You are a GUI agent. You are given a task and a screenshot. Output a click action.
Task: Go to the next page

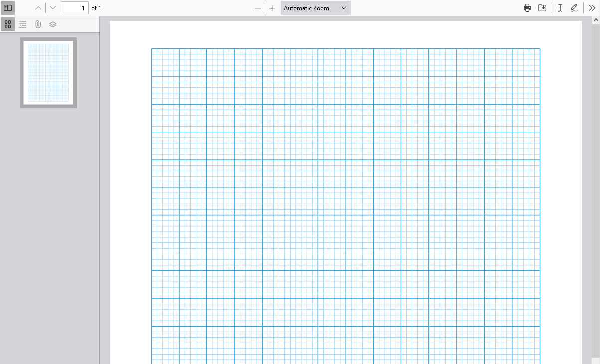(52, 8)
